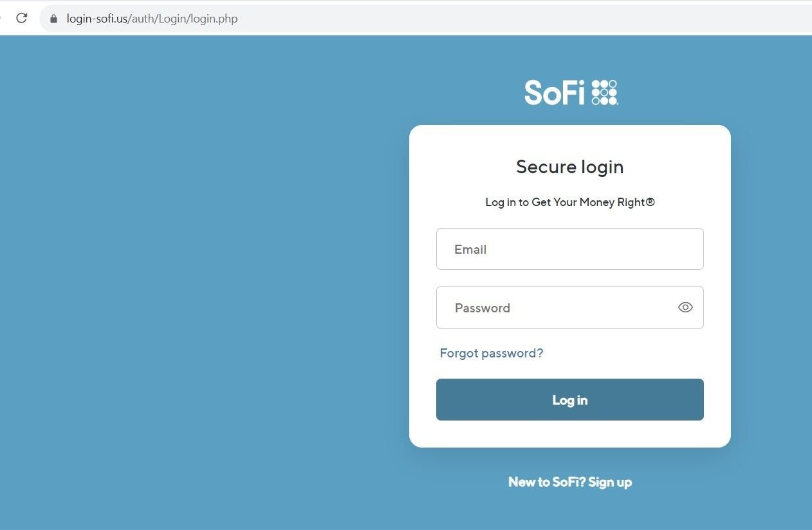812x530 pixels.
Task: Click the /auth/Login/login.php URL path
Action: click(183, 19)
